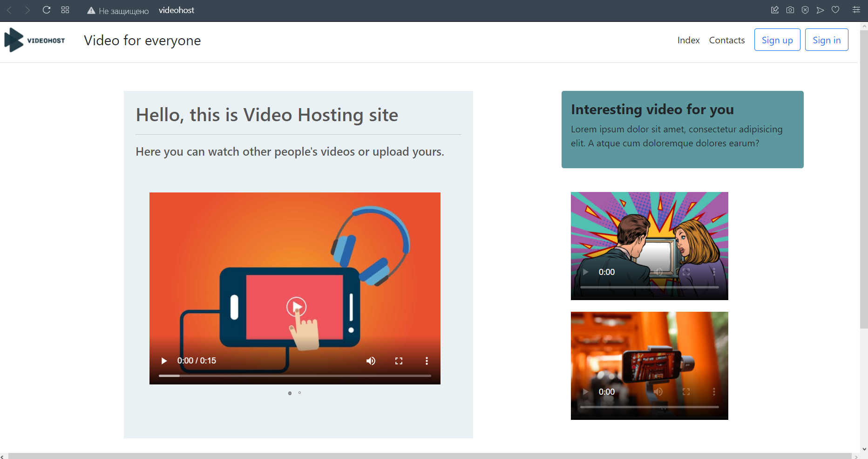Enter fullscreen on the main video

tap(399, 361)
